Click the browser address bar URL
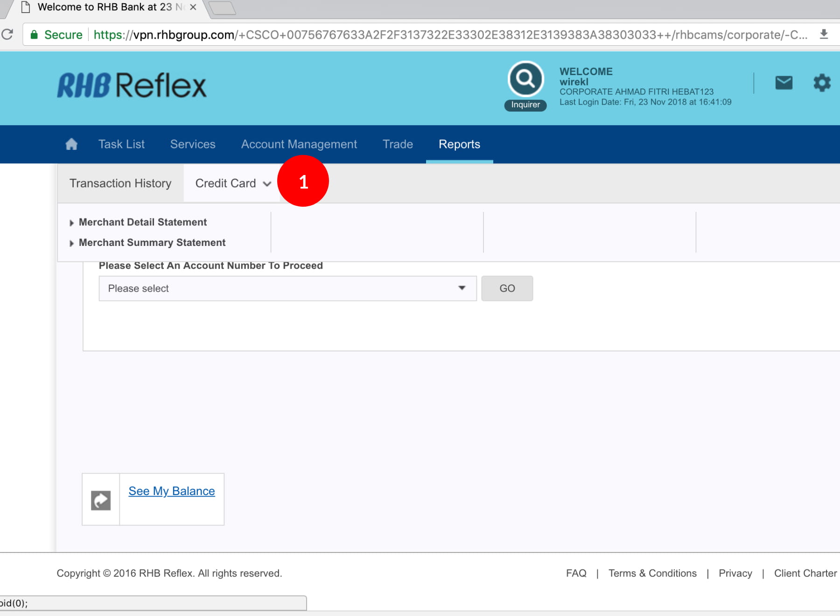This screenshot has height=616, width=840. point(448,35)
